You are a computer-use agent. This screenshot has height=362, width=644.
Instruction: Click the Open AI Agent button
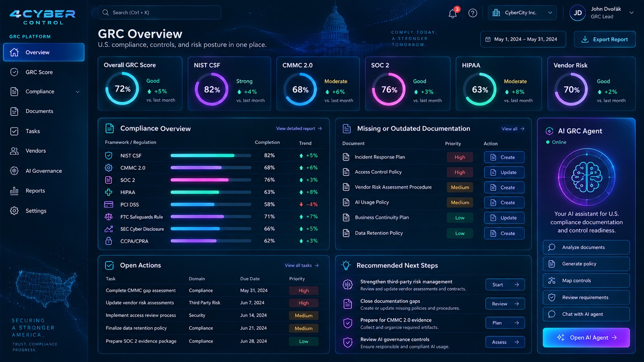(x=586, y=338)
